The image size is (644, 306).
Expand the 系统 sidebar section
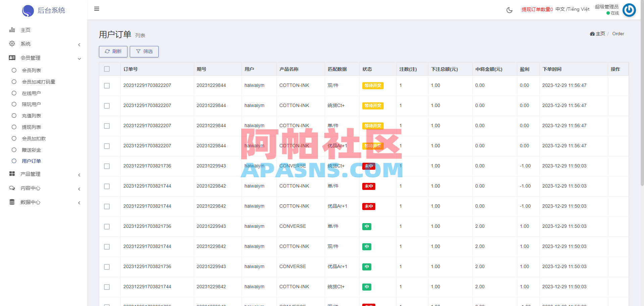(x=79, y=45)
